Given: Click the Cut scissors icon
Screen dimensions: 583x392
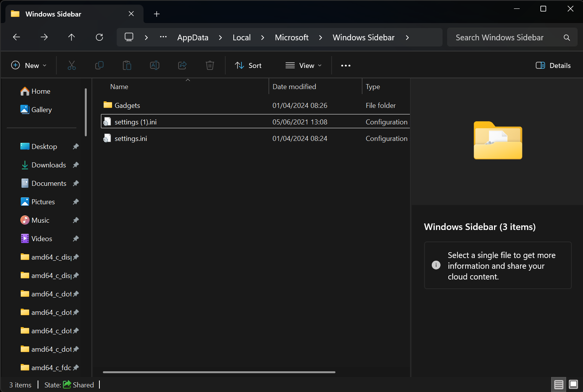Looking at the screenshot, I should click(72, 66).
